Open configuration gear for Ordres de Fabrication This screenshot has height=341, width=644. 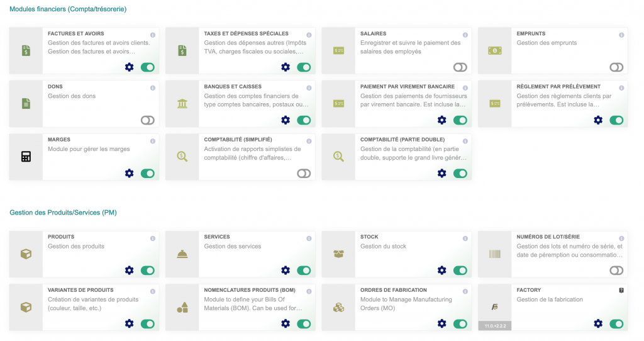tap(441, 323)
